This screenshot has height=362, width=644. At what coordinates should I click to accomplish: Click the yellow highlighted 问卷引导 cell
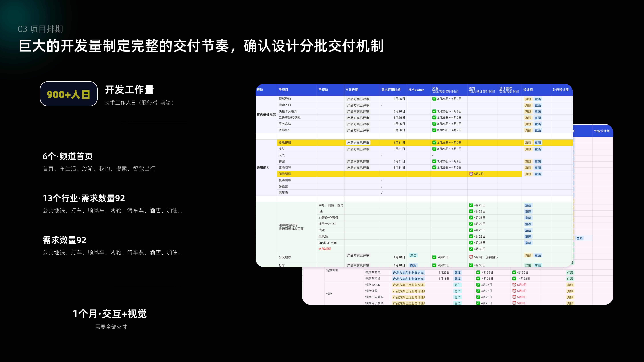pyautogui.click(x=285, y=174)
